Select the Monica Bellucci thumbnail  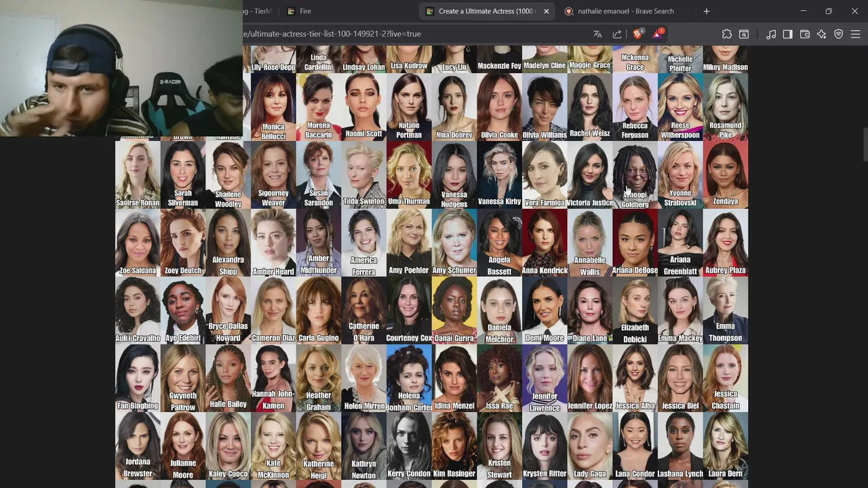[273, 106]
